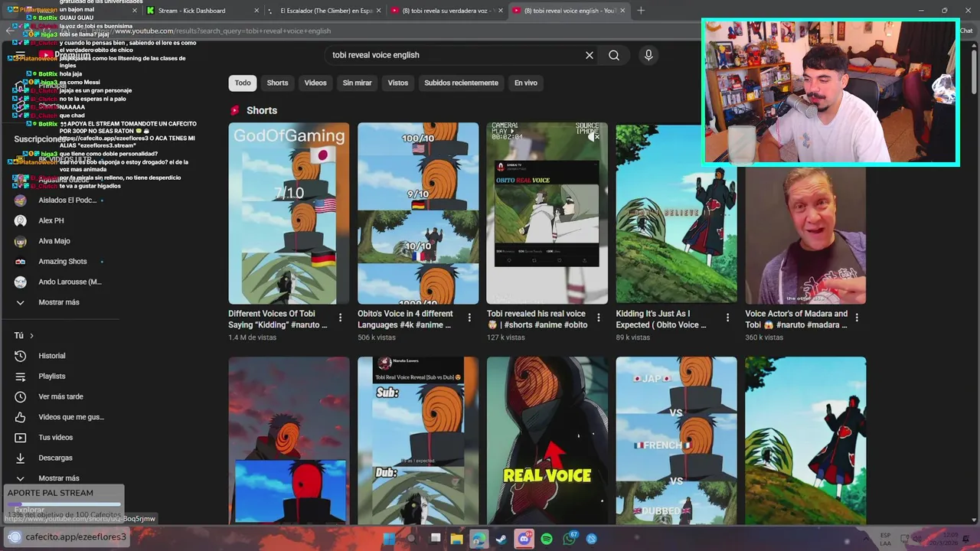Click the Amazing Shots channel avatar
The height and width of the screenshot is (551, 980).
click(21, 262)
